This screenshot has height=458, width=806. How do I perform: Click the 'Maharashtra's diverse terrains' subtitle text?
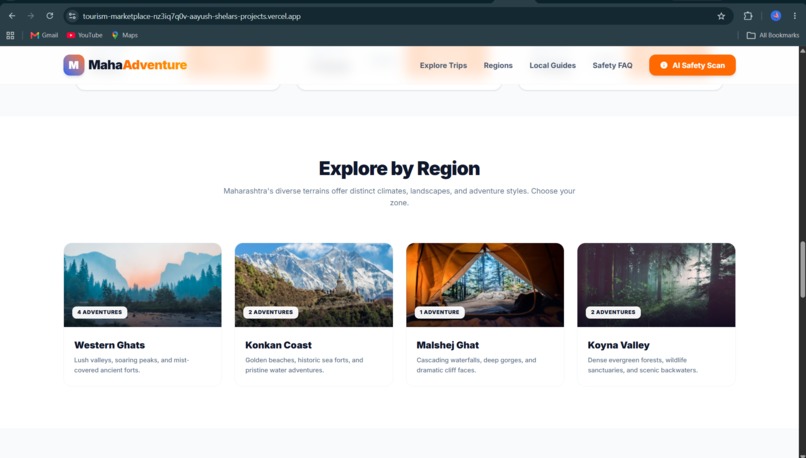399,196
